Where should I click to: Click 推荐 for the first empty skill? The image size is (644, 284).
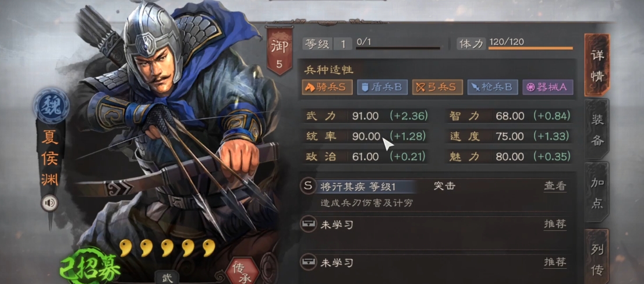(x=555, y=225)
